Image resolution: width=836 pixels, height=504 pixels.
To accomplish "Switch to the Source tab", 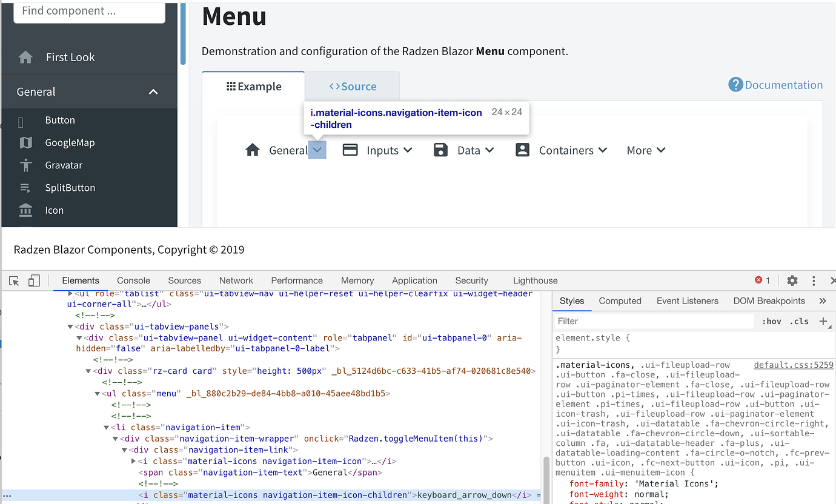I will click(x=352, y=86).
